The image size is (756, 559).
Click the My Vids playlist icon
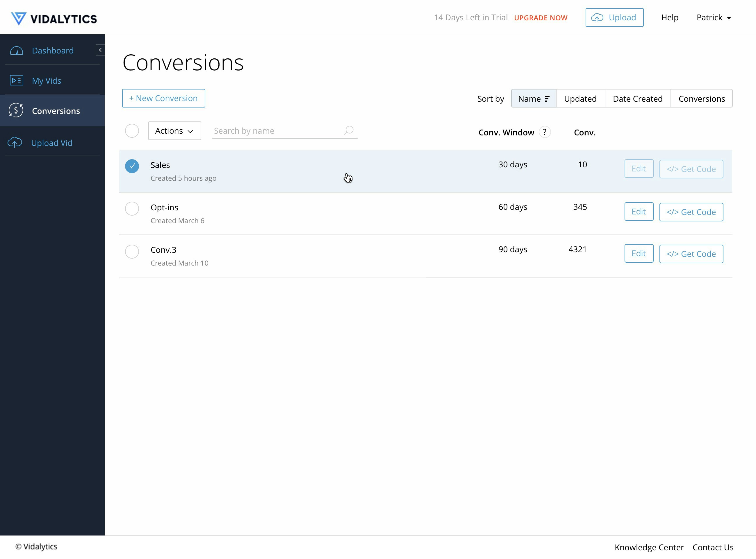(17, 80)
